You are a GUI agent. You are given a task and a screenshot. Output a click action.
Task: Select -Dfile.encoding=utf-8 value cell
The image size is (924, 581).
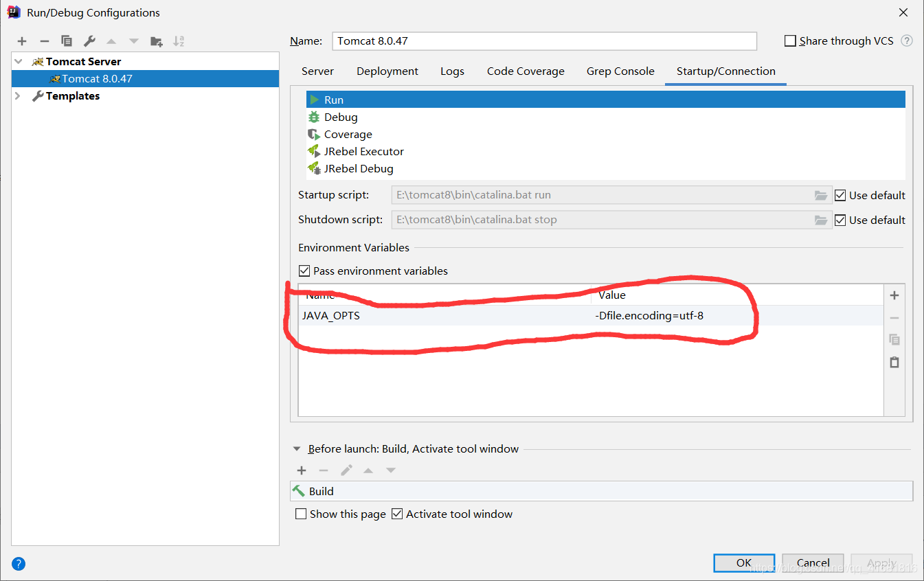[737, 316]
